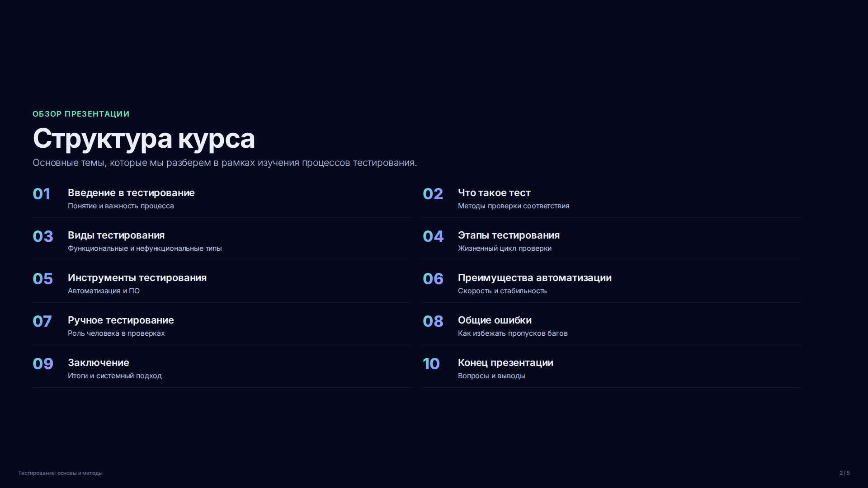Select 'Конец презентации' title

tap(505, 363)
